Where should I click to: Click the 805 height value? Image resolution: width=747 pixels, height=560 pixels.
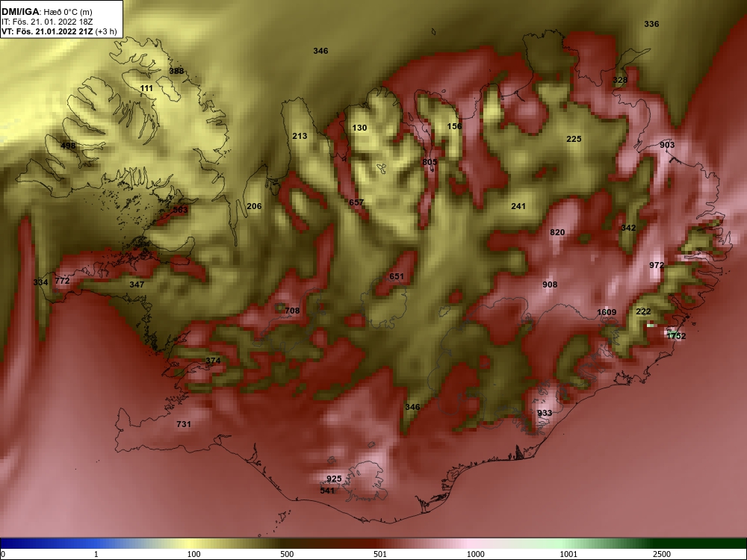tap(430, 162)
